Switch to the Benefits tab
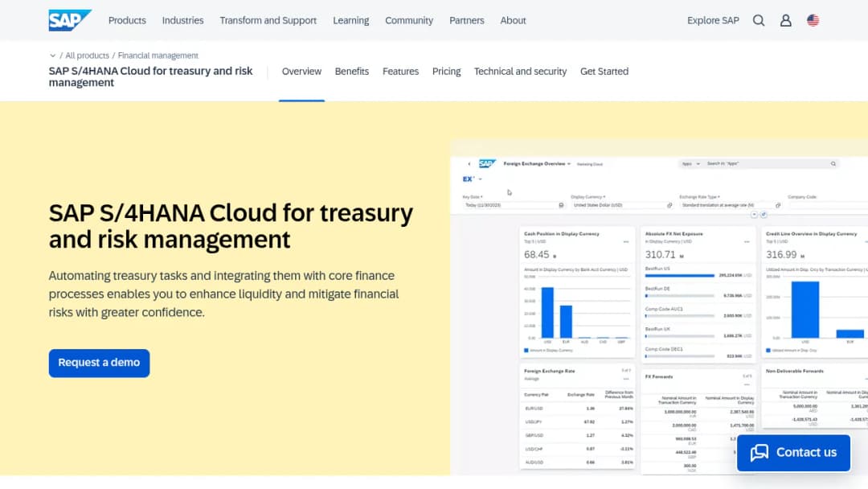This screenshot has height=489, width=868. tap(351, 72)
